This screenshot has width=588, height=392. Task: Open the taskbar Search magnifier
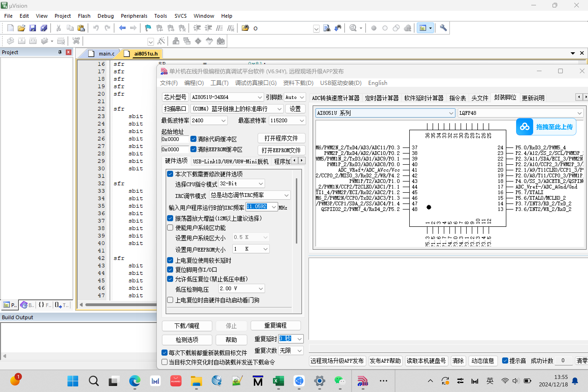94,381
